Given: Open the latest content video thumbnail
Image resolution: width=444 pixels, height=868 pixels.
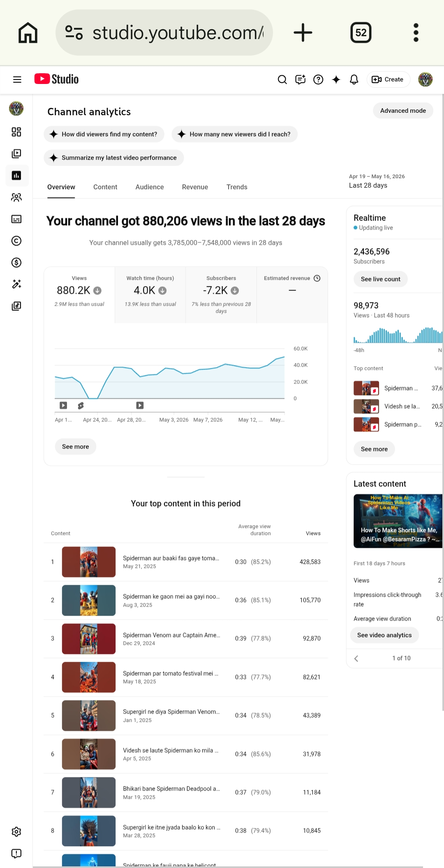Looking at the screenshot, I should tap(398, 521).
